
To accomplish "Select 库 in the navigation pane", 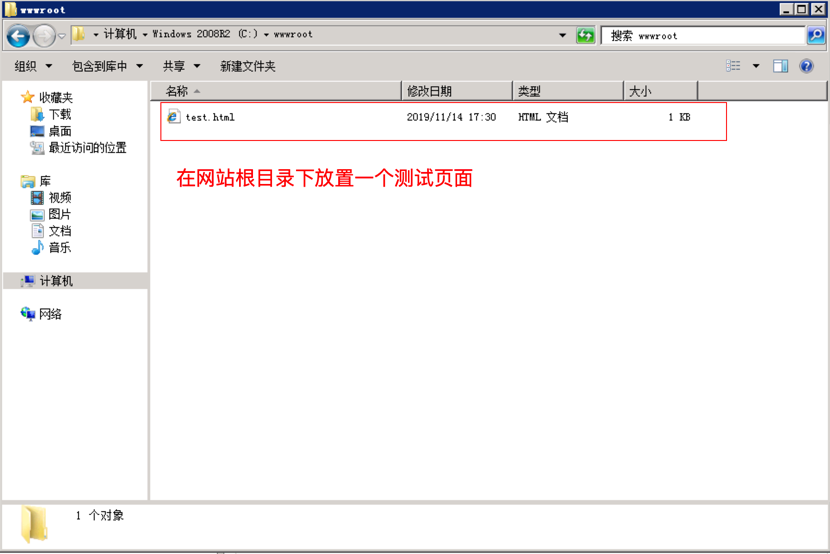I will click(x=46, y=181).
